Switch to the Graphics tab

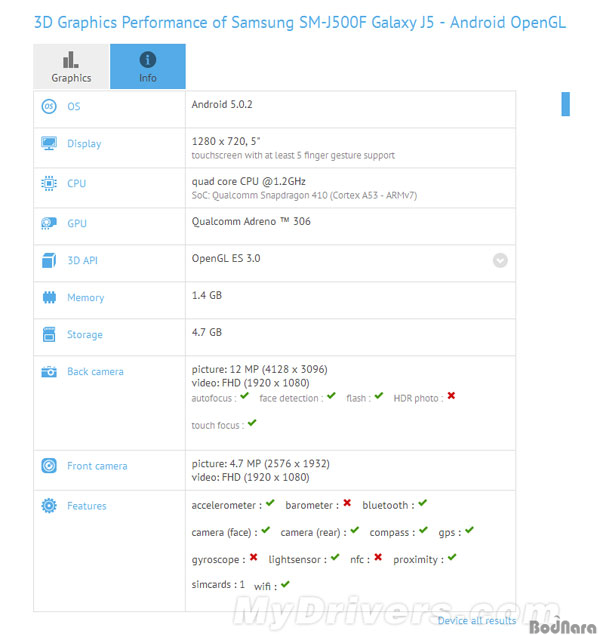coord(71,66)
